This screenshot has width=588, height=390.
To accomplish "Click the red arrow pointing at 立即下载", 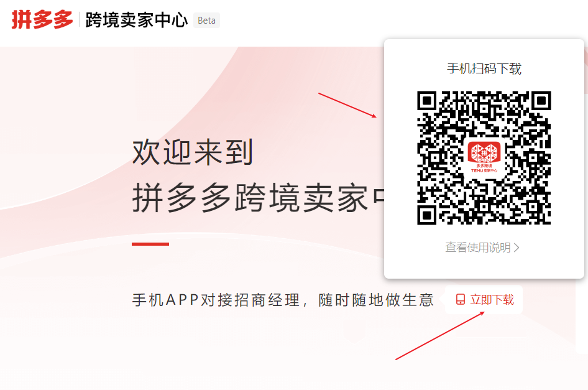I will (440, 335).
